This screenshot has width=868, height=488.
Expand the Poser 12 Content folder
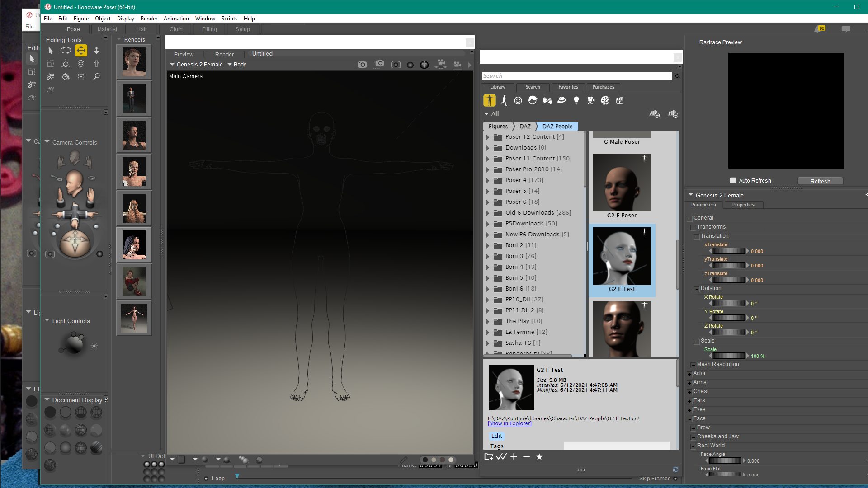tap(488, 137)
